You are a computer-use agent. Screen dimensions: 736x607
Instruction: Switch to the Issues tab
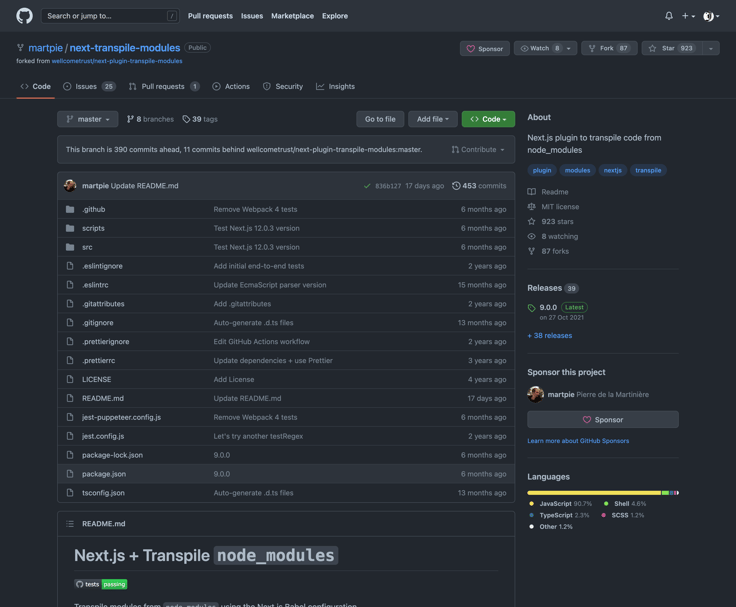pos(89,86)
